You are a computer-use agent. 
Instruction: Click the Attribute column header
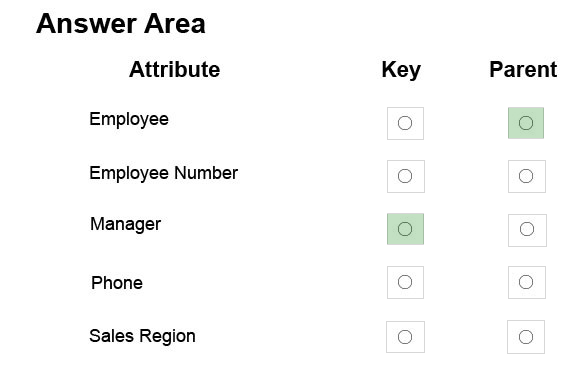pos(175,69)
